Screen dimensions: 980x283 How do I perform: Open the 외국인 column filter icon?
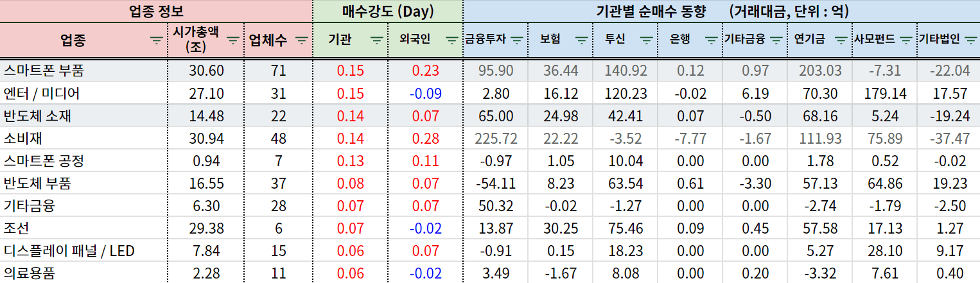(x=452, y=40)
